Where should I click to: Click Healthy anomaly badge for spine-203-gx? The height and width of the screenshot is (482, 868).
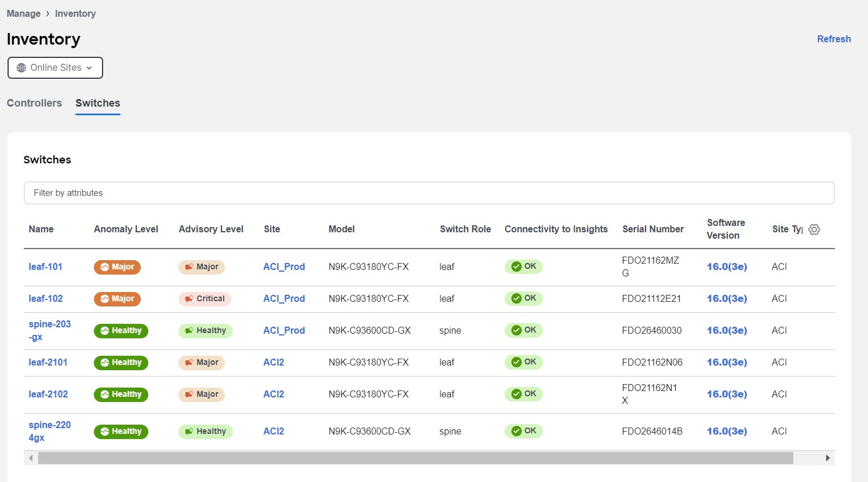point(121,331)
